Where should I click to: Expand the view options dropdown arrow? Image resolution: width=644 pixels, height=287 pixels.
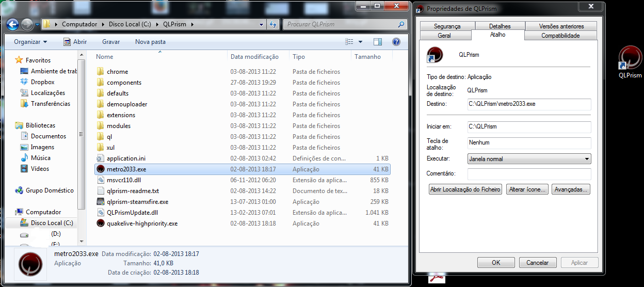point(360,42)
